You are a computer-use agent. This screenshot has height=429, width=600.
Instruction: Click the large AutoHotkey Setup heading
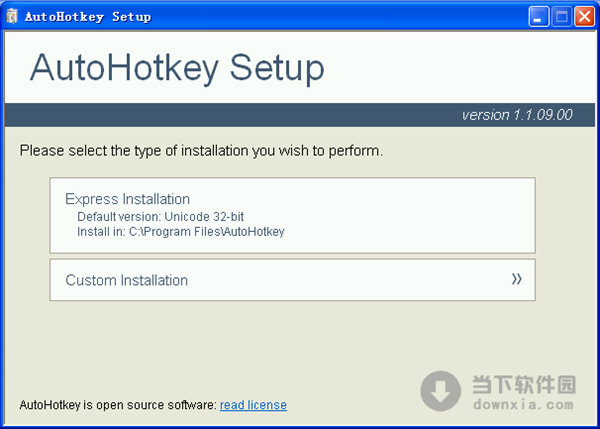[x=177, y=68]
